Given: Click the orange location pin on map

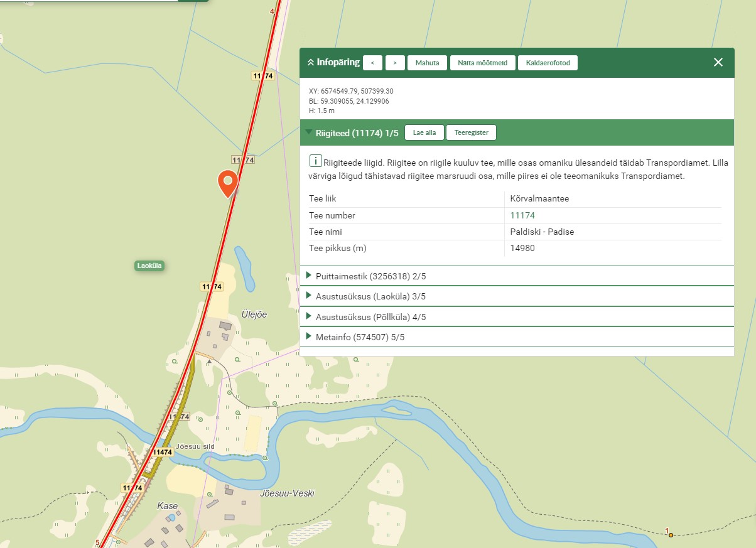Looking at the screenshot, I should click(x=228, y=182).
